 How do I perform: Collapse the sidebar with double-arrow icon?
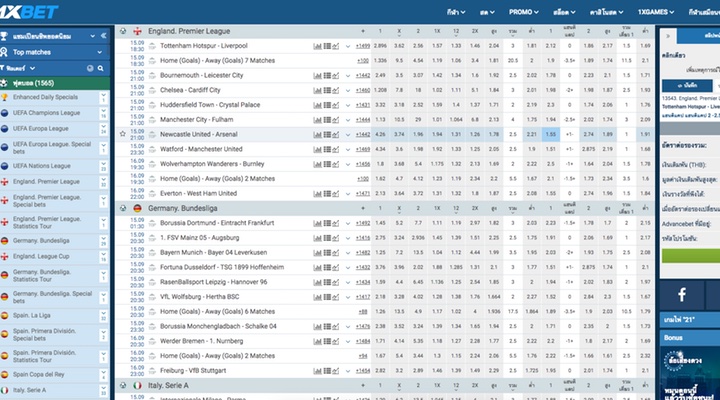(x=104, y=36)
